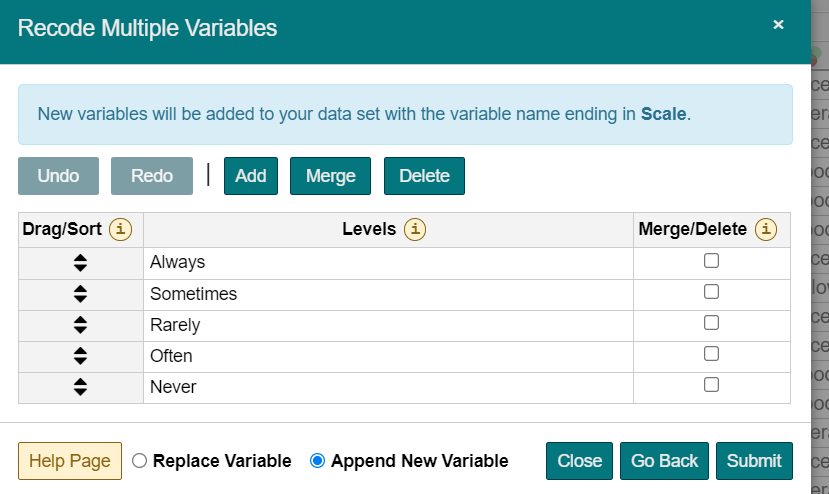Image resolution: width=829 pixels, height=494 pixels.
Task: Click the sort handle for Sometimes row
Action: pyautogui.click(x=81, y=294)
